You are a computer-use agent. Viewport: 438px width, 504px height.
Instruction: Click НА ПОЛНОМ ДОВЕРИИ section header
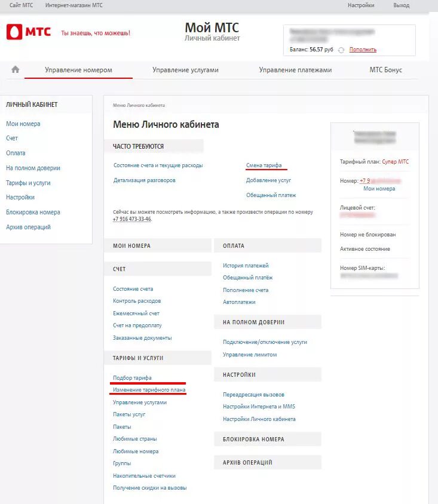(268, 322)
